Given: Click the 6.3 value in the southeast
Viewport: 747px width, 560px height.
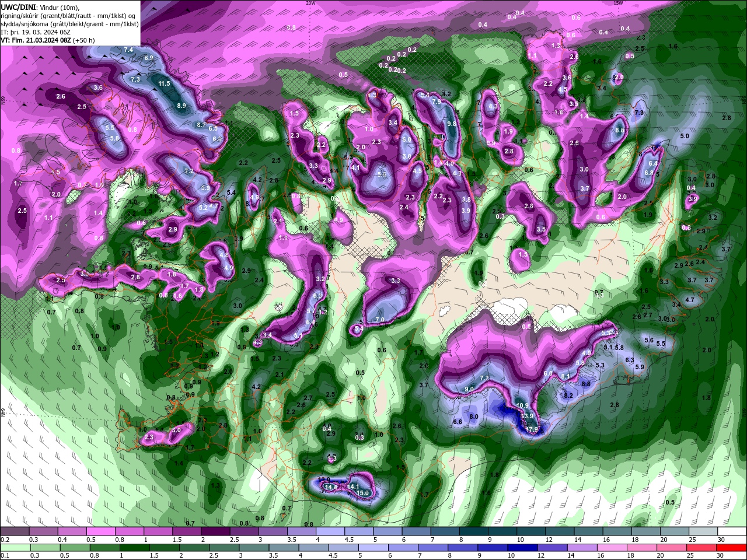Looking at the screenshot, I should [x=630, y=360].
